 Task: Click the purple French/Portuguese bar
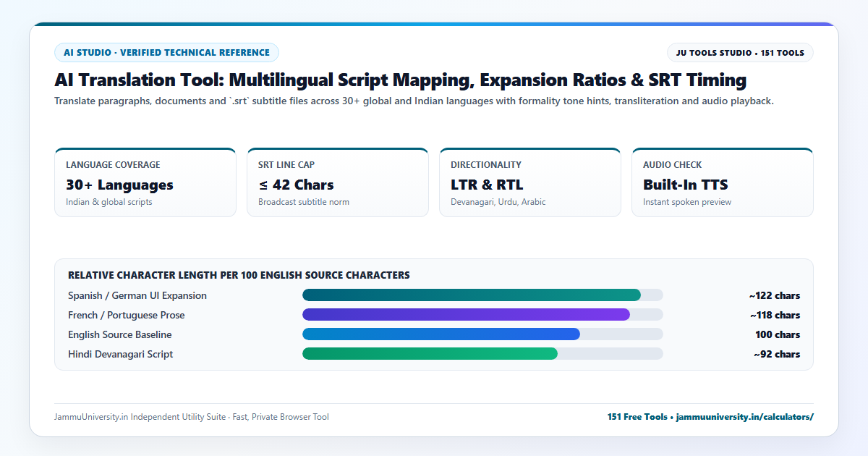click(x=466, y=315)
